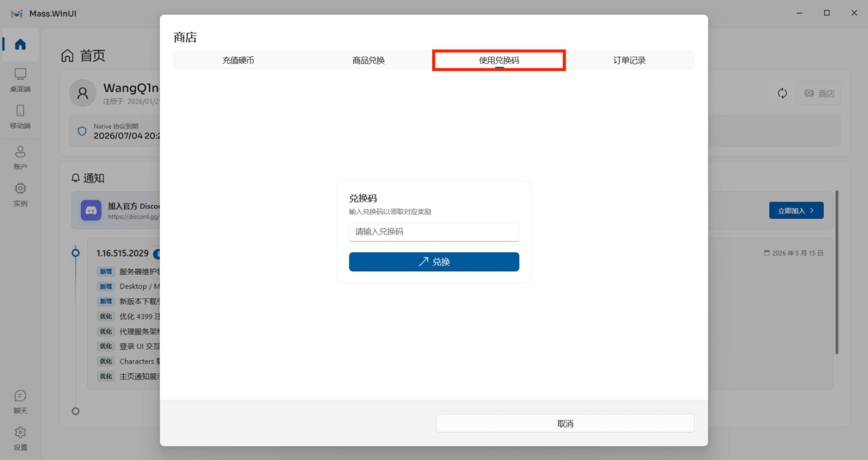Image resolution: width=868 pixels, height=460 pixels.
Task: Click the house icon beside 首页 heading
Action: 68,56
